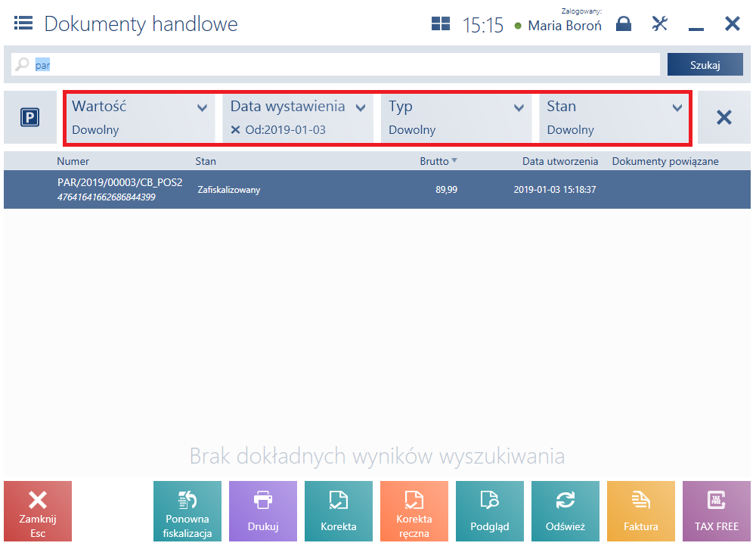Click the P filter icon button
756x546 pixels.
click(30, 117)
